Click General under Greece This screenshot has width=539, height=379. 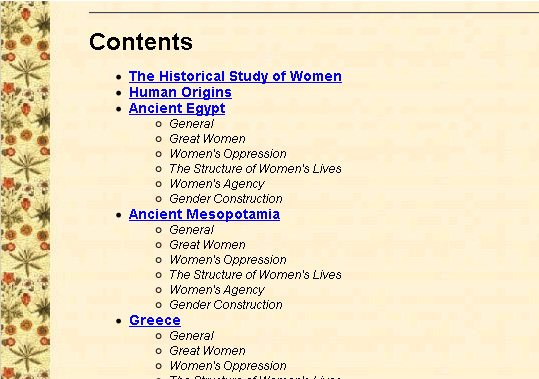[191, 336]
